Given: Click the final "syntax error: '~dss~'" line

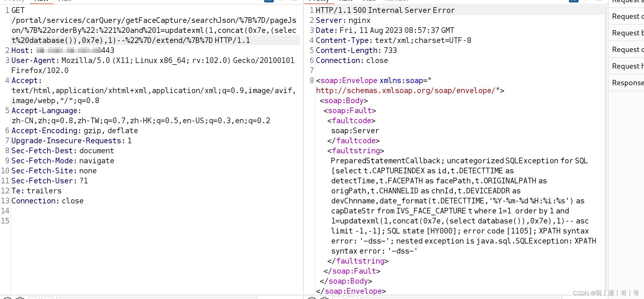Looking at the screenshot, I should (374, 251).
